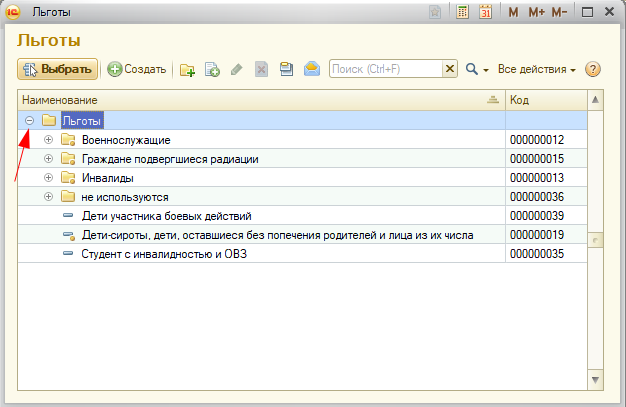Click the mark for deletion icon
Viewport: 626px width, 407px height.
pyautogui.click(x=261, y=70)
